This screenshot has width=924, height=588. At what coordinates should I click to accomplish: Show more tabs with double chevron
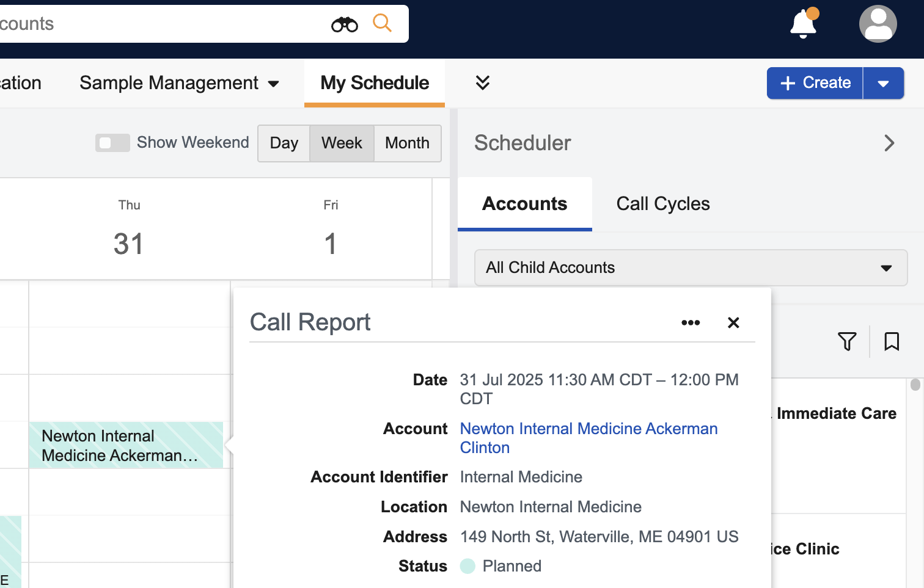coord(483,83)
